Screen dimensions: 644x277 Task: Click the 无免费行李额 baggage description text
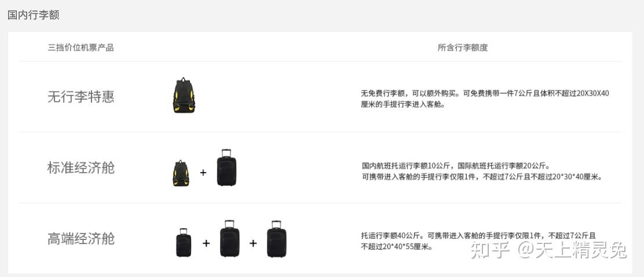[x=485, y=99]
